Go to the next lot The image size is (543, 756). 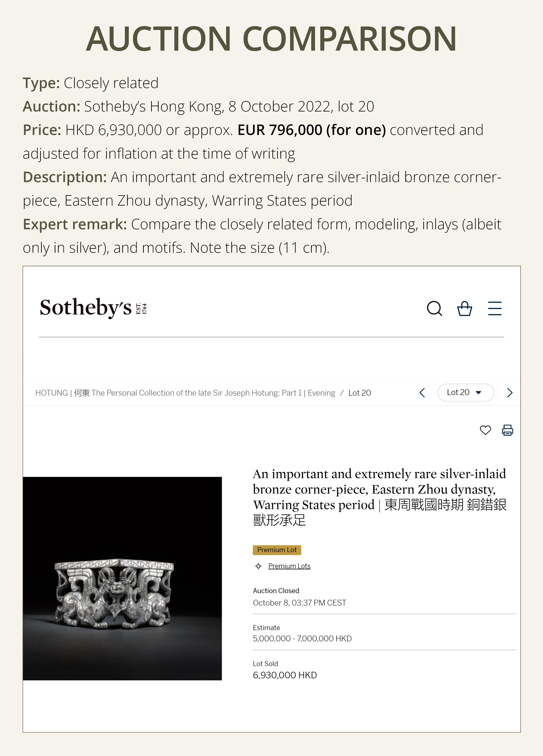509,393
